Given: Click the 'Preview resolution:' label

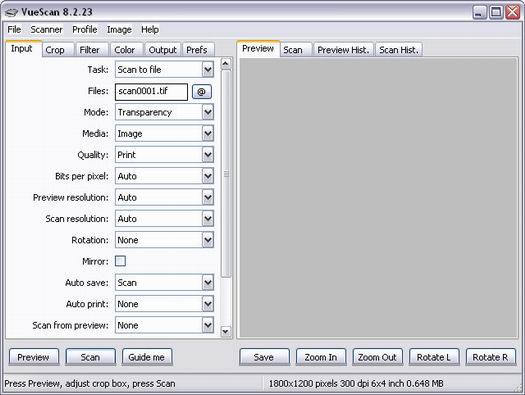Looking at the screenshot, I should (x=71, y=198).
